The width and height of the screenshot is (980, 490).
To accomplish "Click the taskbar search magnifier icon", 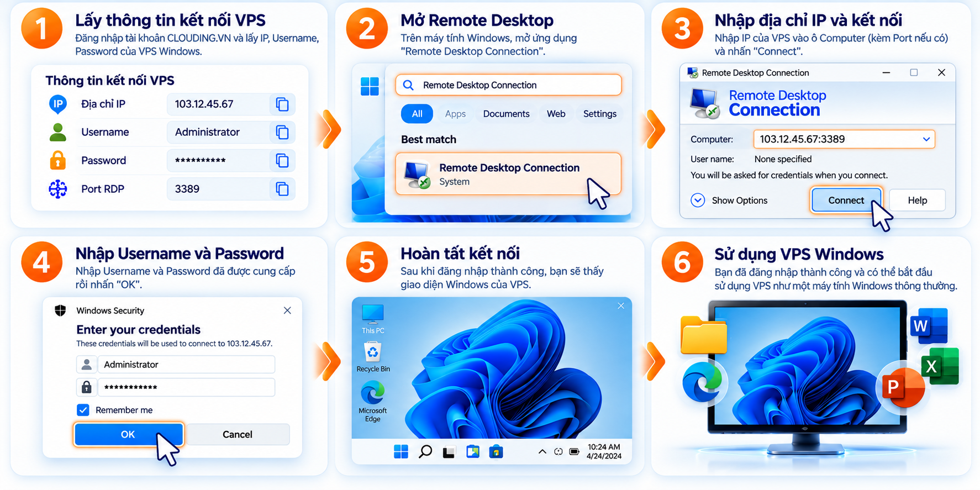I will tap(425, 452).
